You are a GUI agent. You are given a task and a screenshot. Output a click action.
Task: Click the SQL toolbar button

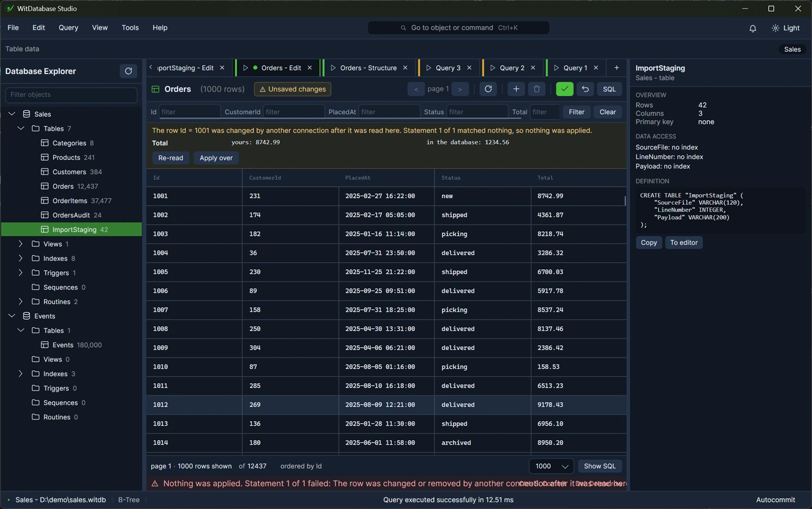click(x=610, y=89)
